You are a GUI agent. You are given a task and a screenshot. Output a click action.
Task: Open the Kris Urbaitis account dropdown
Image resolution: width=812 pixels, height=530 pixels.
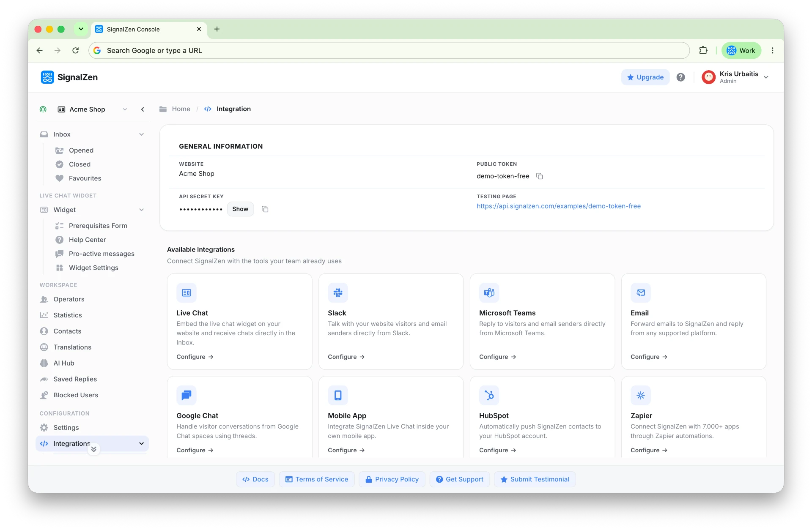pyautogui.click(x=766, y=77)
